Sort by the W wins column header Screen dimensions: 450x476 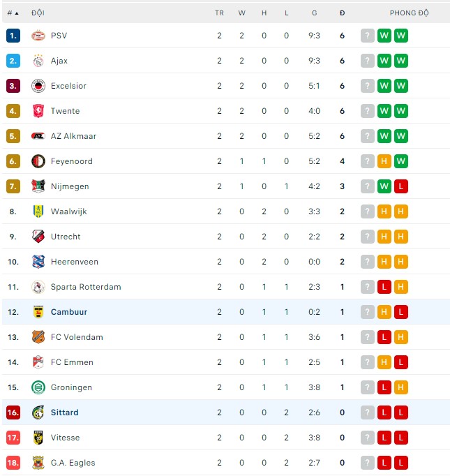[x=241, y=13]
